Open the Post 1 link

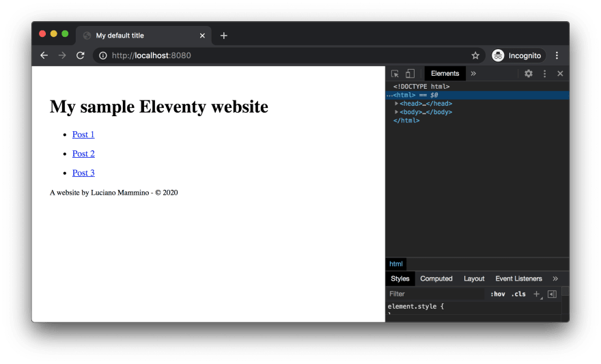pos(83,135)
